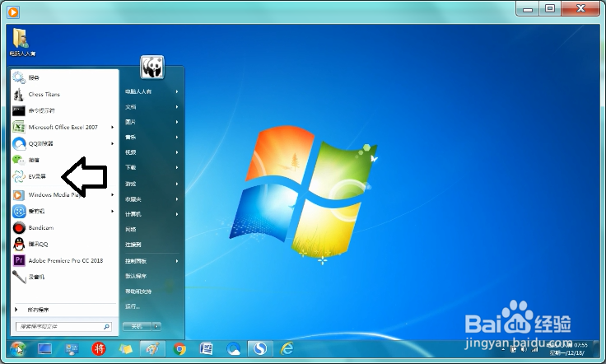Viewport: 606px width, 364px height.
Task: Maximize the media player window
Action: pyautogui.click(x=549, y=8)
